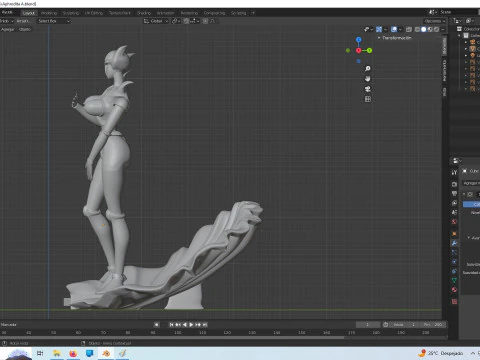Viewport: 480px width, 360px height.
Task: Click Jump to End playback button
Action: (205, 324)
